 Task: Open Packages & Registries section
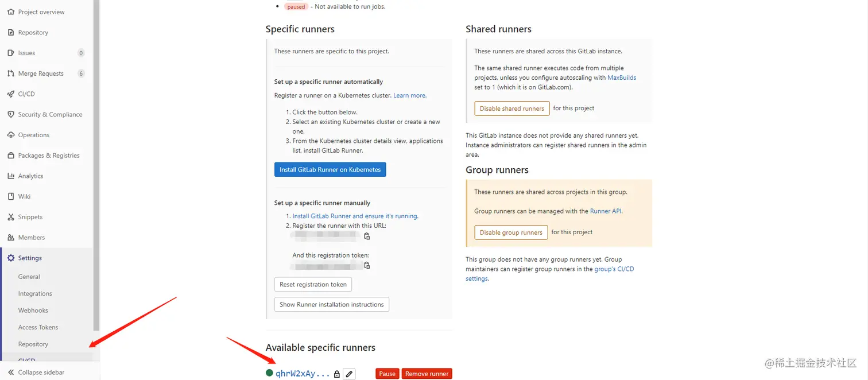click(49, 156)
